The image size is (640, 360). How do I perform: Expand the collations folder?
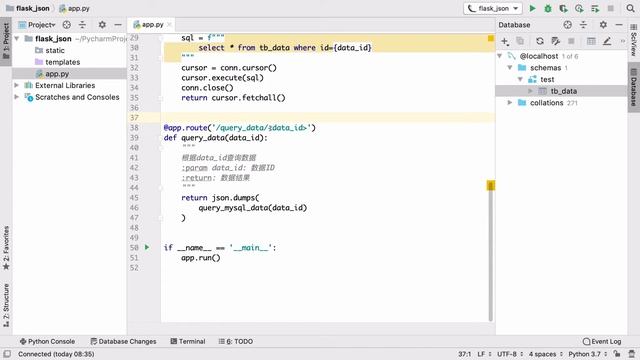pyautogui.click(x=510, y=103)
